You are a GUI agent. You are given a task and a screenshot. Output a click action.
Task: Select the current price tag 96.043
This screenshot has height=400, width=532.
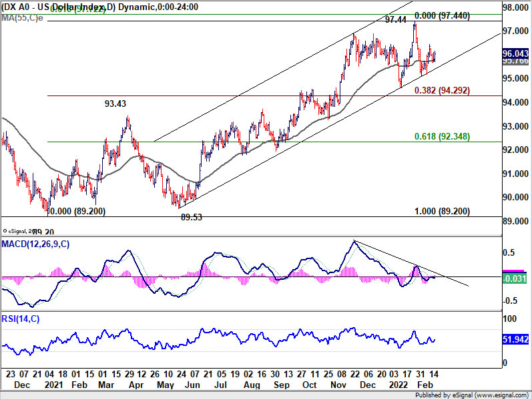pyautogui.click(x=515, y=53)
